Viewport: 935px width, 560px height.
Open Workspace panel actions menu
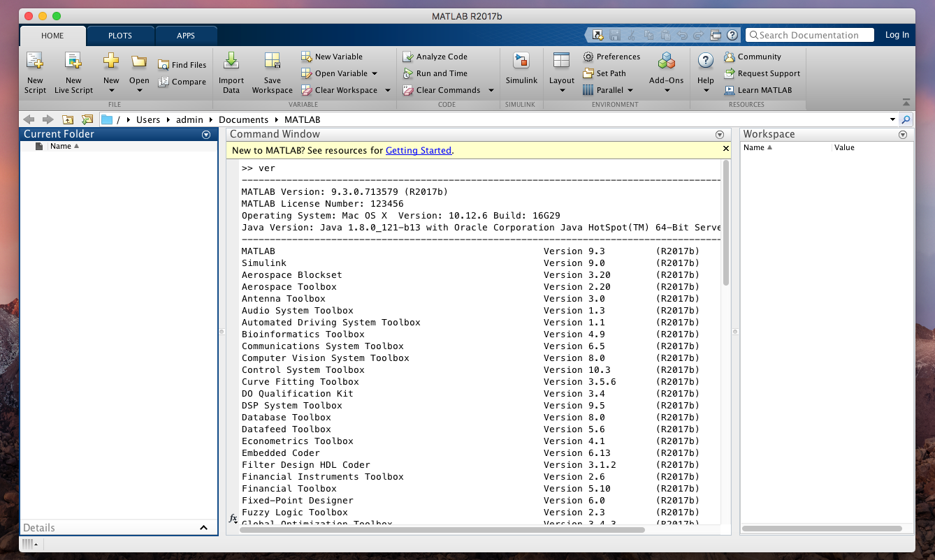pyautogui.click(x=903, y=135)
